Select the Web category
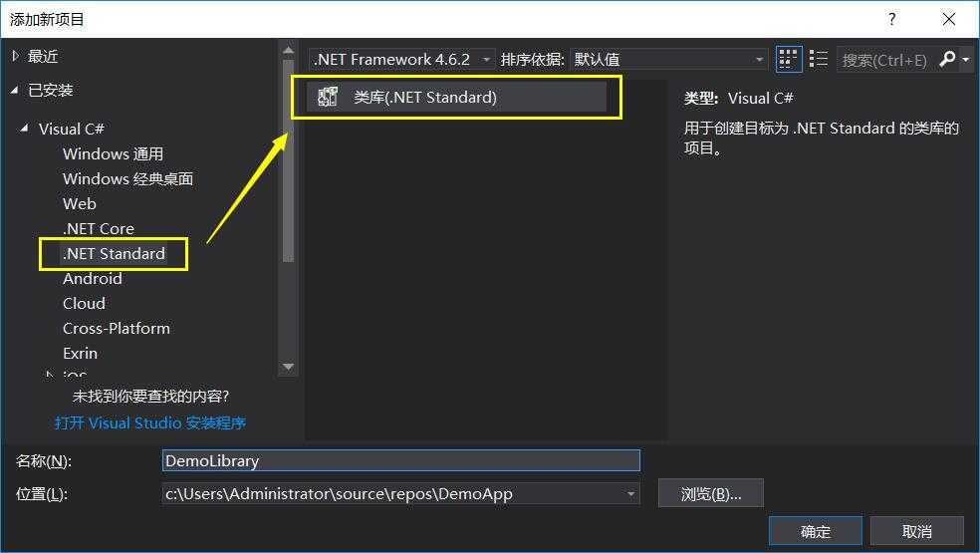The image size is (980, 553). click(x=80, y=204)
